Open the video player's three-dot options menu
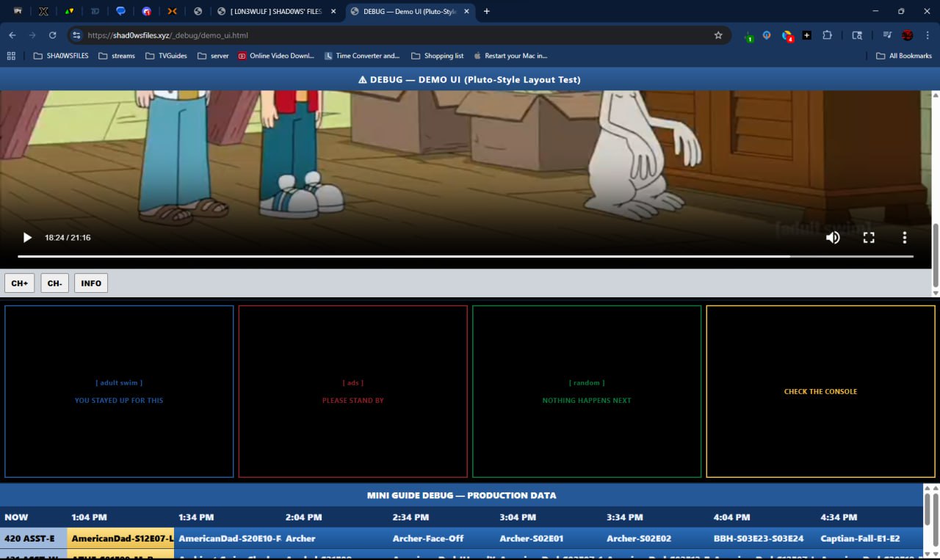The height and width of the screenshot is (560, 940). 905,238
